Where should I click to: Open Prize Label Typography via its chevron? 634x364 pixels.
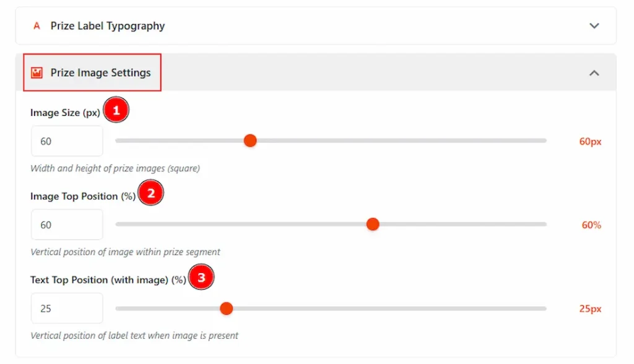[x=594, y=25]
